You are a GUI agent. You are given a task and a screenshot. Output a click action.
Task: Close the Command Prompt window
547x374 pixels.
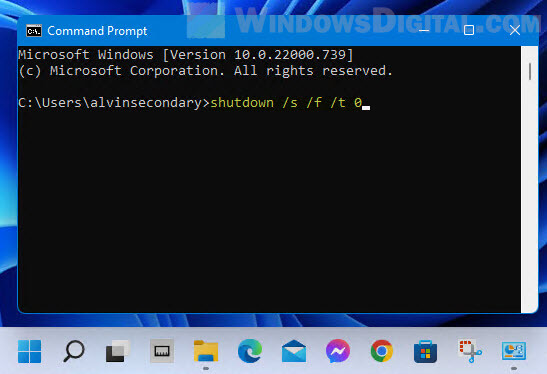(x=515, y=30)
